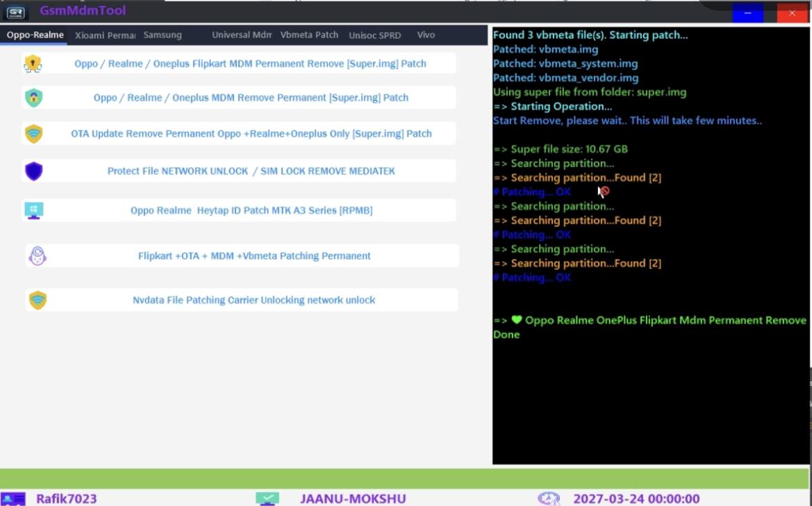
Task: Click the user icon beside Rafik7023
Action: tap(13, 499)
